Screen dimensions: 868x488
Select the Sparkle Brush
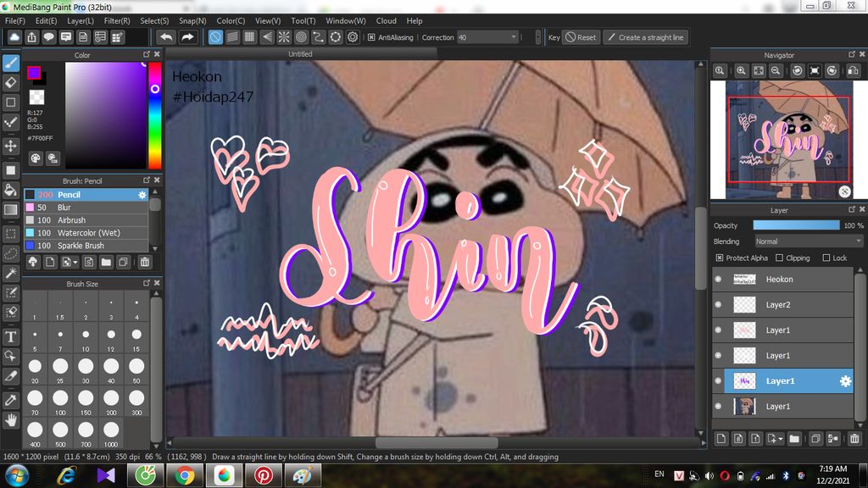(86, 246)
